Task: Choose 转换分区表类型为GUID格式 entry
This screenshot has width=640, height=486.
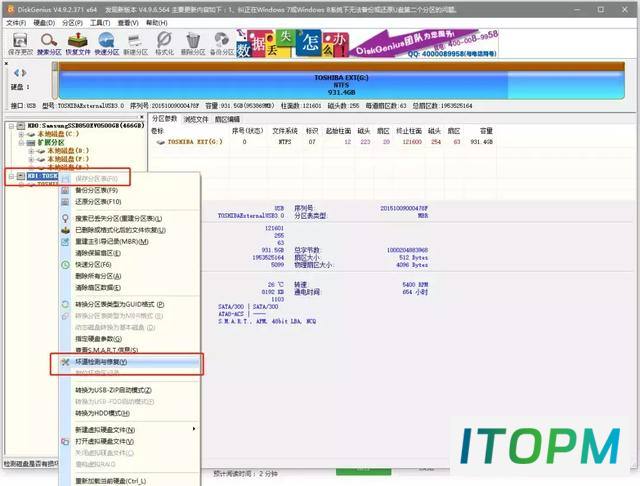Action: pos(131,304)
